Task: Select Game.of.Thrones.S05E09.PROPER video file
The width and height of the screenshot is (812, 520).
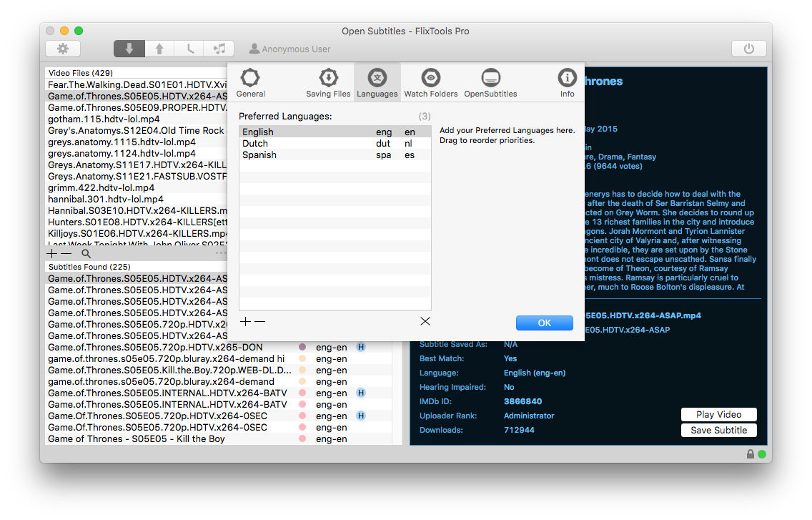Action: pos(137,107)
